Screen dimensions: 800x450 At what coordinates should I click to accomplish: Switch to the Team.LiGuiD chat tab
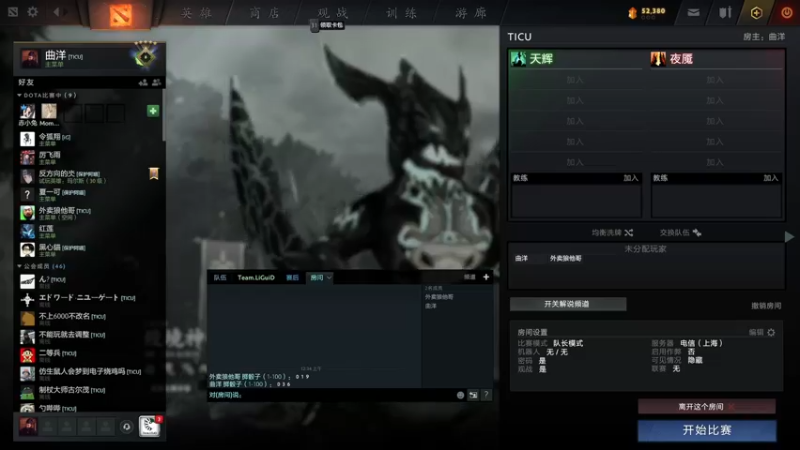click(256, 278)
